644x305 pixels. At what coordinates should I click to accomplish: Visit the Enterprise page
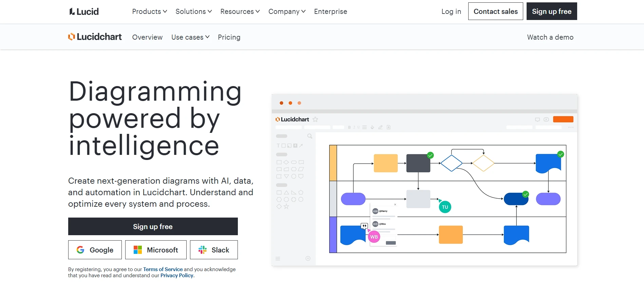pyautogui.click(x=330, y=12)
